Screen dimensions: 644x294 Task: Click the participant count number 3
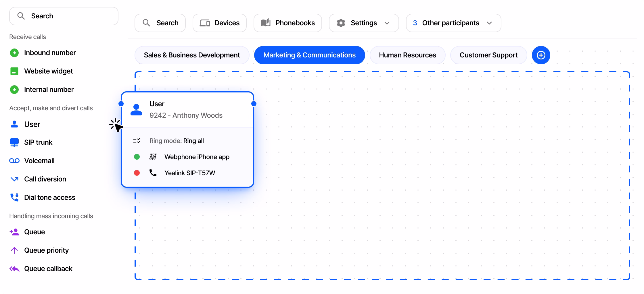click(415, 23)
